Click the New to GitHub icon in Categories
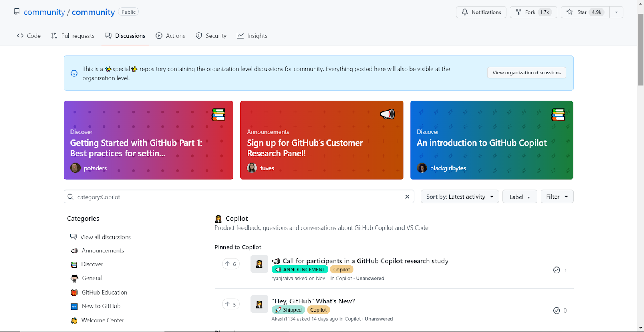This screenshot has height=332, width=644. 74,307
